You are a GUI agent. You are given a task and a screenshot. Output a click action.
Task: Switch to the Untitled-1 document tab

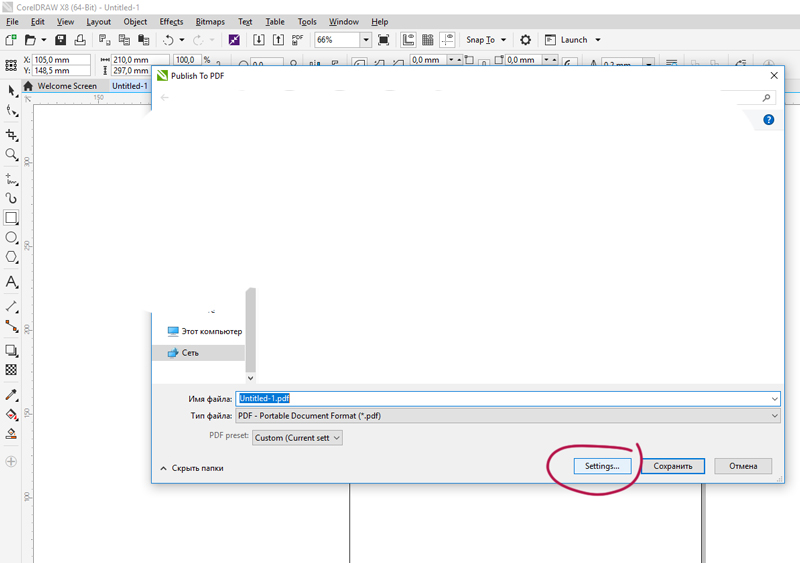click(x=130, y=86)
